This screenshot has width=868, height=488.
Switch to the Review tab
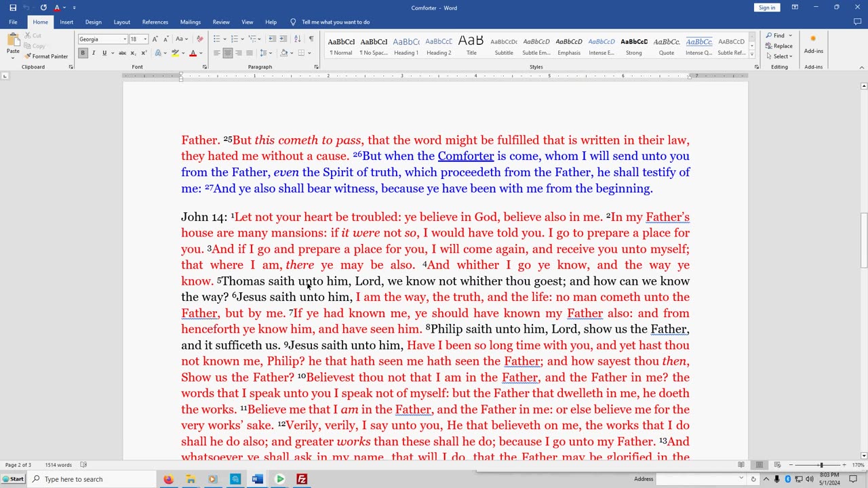221,22
